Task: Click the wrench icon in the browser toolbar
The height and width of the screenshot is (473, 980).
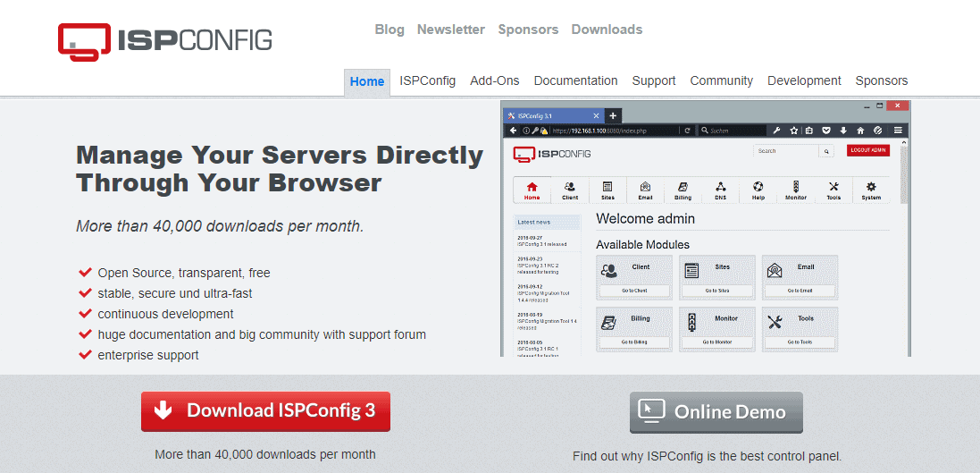Action: point(776,131)
